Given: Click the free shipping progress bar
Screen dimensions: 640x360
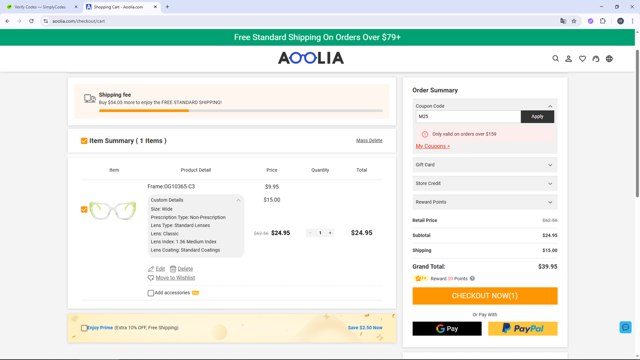Looking at the screenshot, I should coord(241,111).
